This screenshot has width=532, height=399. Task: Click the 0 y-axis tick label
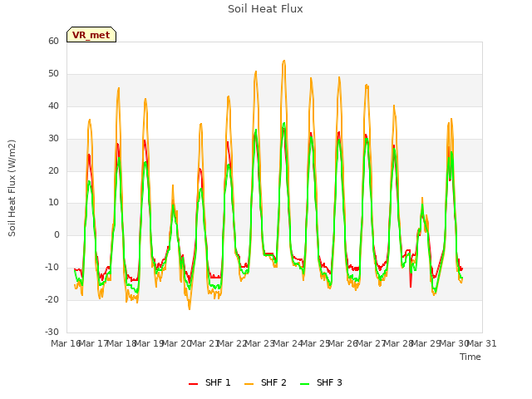pyautogui.click(x=57, y=235)
